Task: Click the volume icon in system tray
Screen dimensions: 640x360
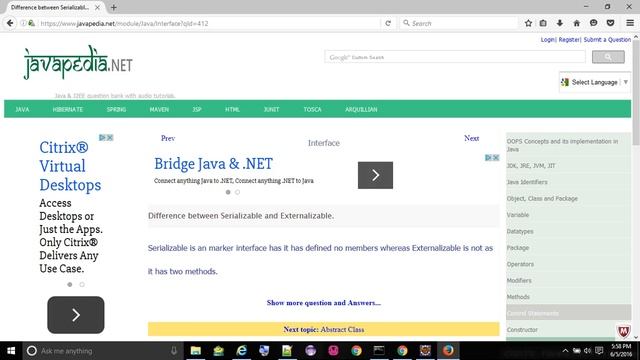Action: pyautogui.click(x=587, y=351)
